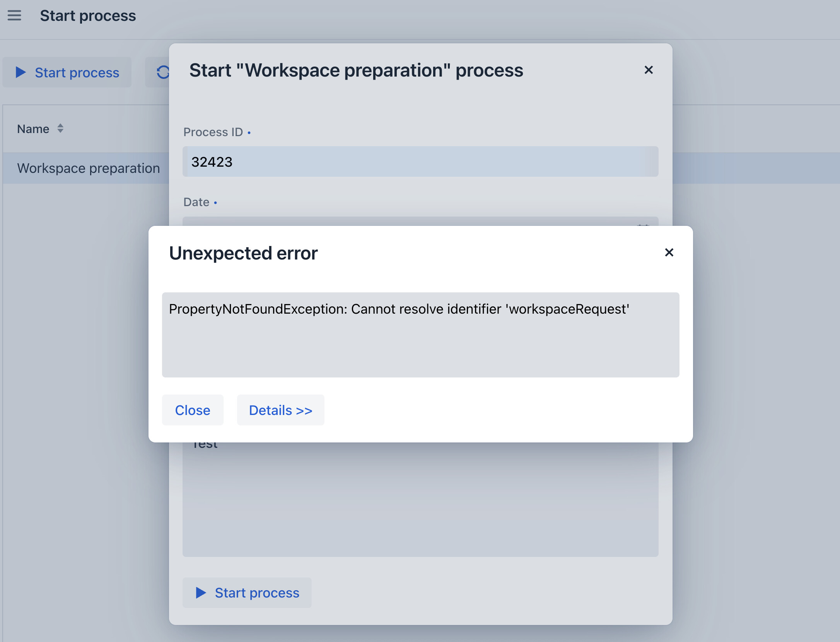Screen dimensions: 840x642
Task: Click the Unexpected error dialog title
Action: click(x=243, y=253)
